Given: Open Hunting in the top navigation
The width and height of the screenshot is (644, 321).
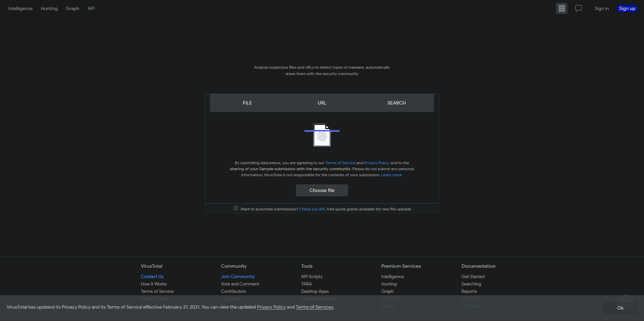Looking at the screenshot, I should click(x=49, y=8).
